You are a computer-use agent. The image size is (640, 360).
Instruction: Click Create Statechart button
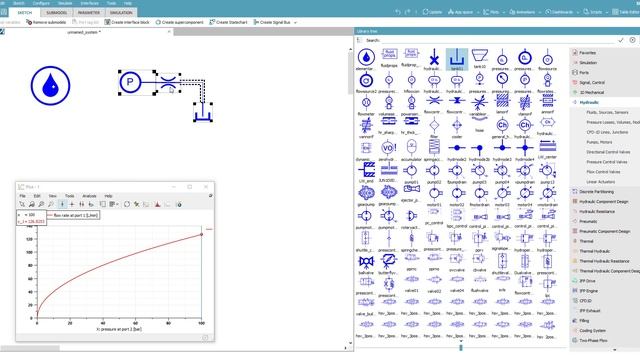coord(228,22)
